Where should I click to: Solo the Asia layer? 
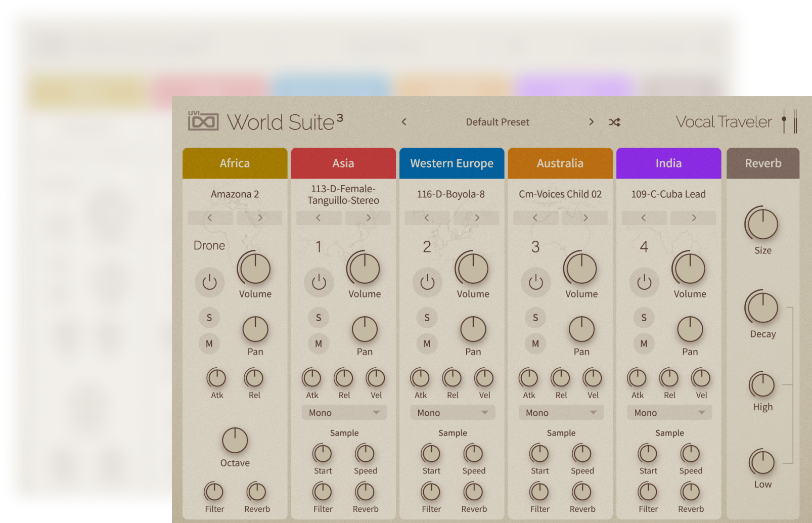(x=319, y=318)
